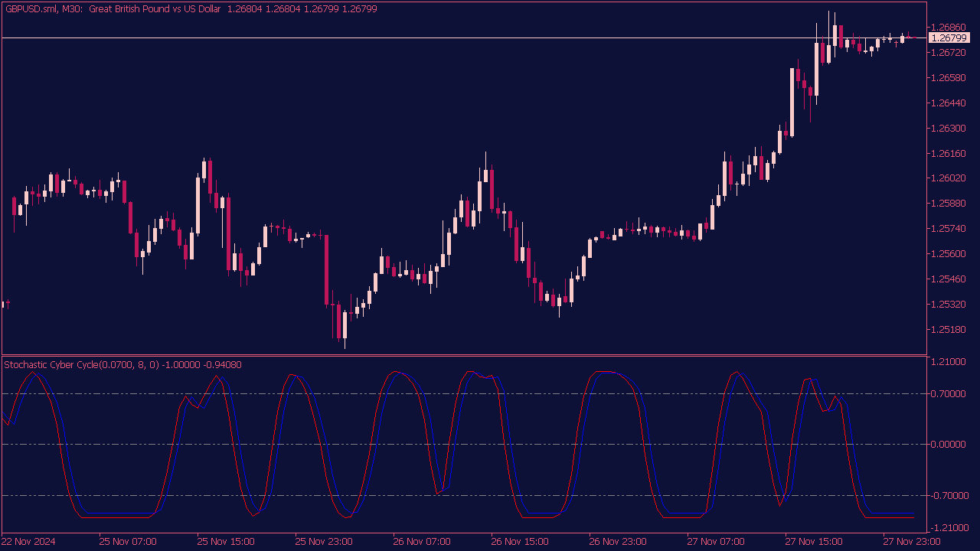
Task: Click the 1.25740 price axis label
Action: [x=950, y=229]
